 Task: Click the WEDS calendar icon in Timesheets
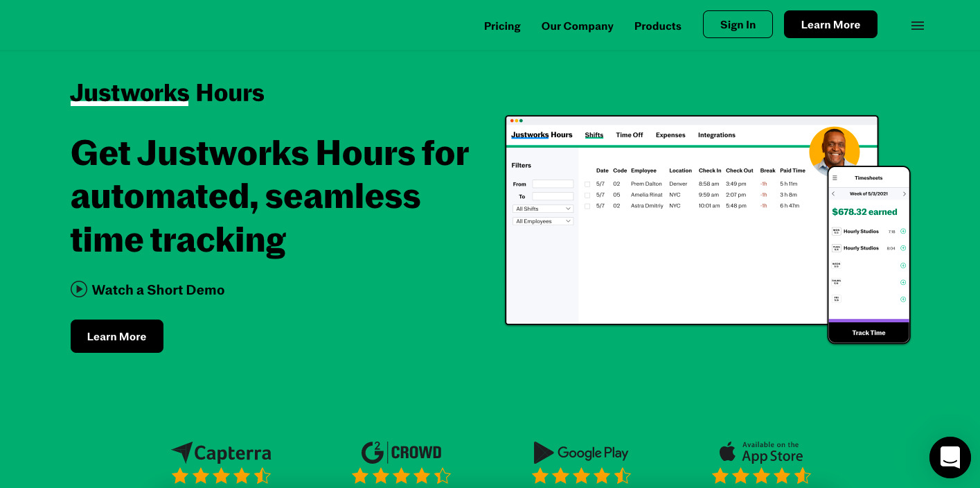(x=836, y=265)
